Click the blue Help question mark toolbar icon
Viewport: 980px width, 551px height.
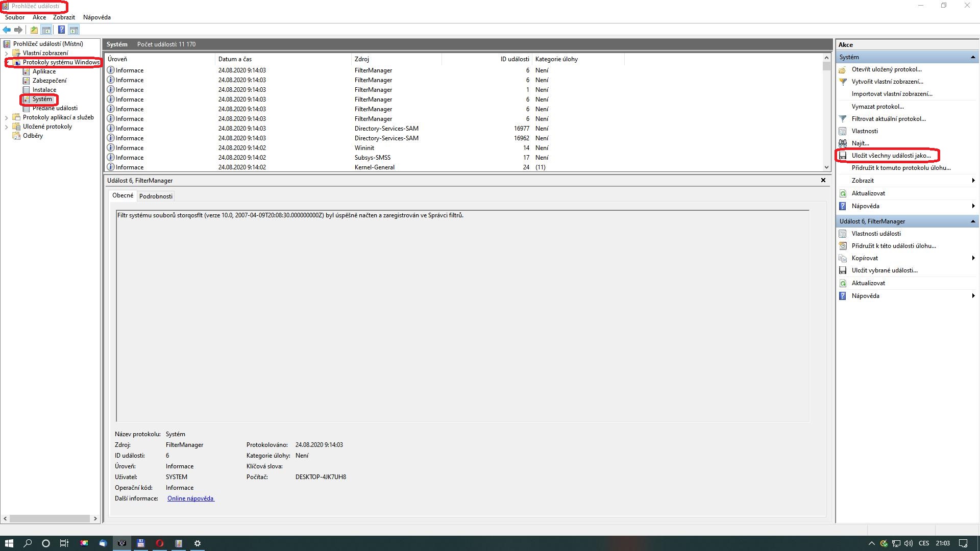[x=61, y=30]
